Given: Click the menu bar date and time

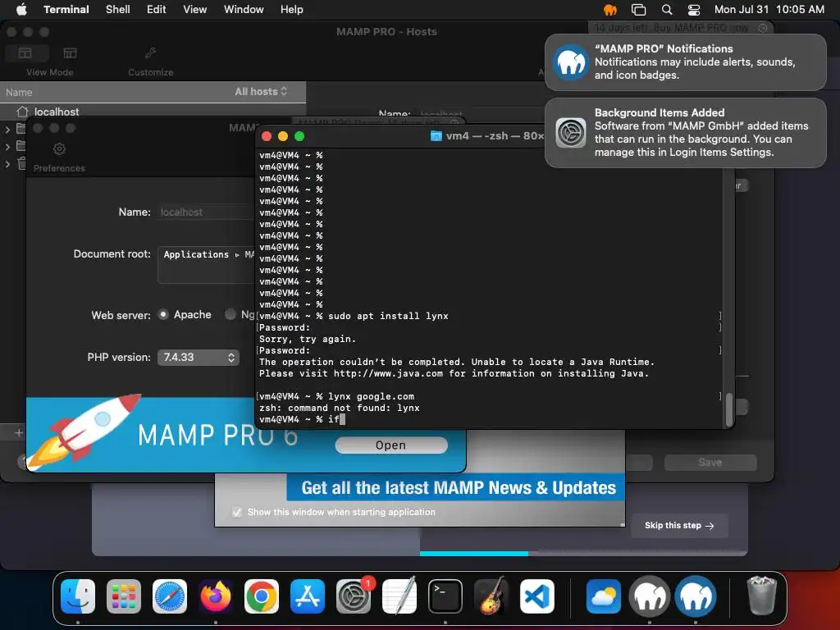Looking at the screenshot, I should click(x=769, y=10).
